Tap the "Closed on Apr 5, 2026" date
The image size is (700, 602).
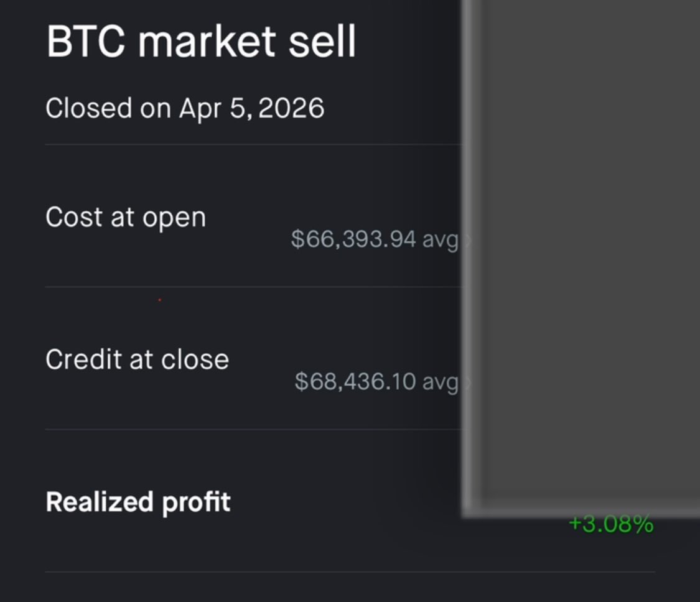pos(185,108)
